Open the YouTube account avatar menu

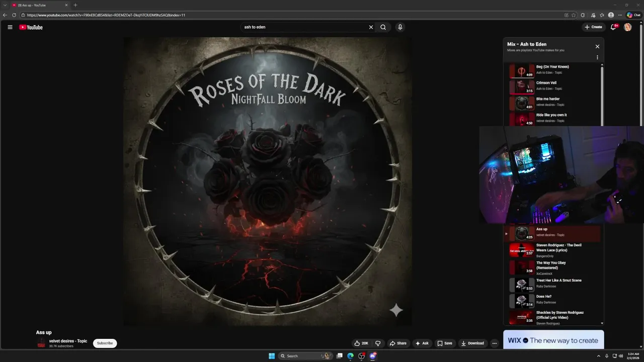tap(627, 27)
